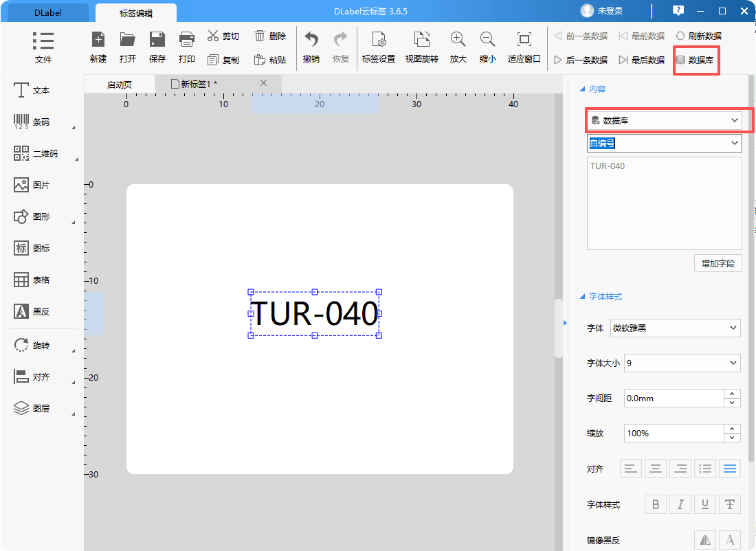Toggle justified alignment option
The width and height of the screenshot is (756, 551).
point(730,469)
